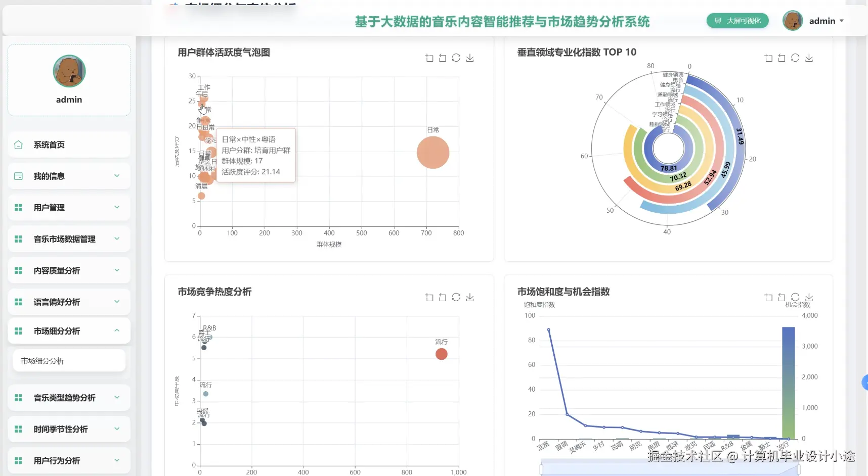The image size is (868, 476).
Task: Select 市场细分分析 submenu item
Action: 69,360
